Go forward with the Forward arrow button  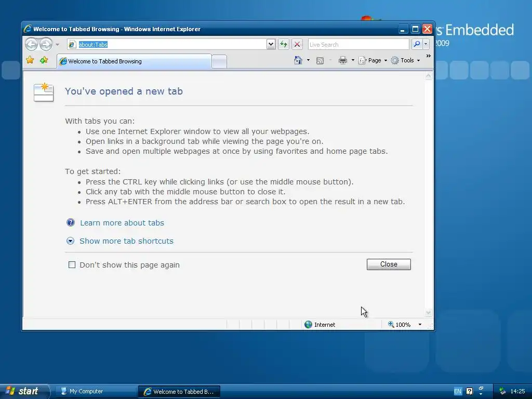click(x=46, y=44)
